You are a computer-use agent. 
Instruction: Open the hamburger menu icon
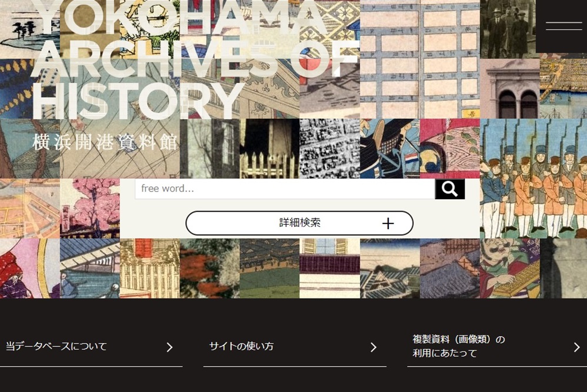click(563, 26)
